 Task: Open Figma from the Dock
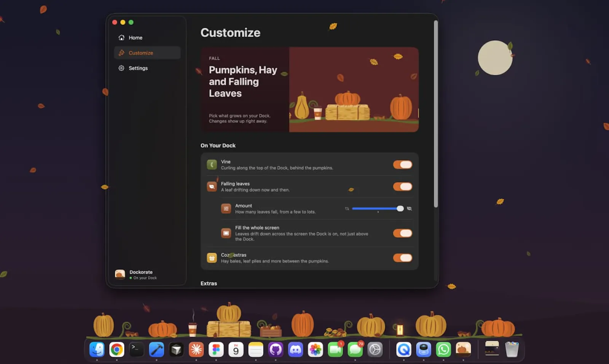pos(216,349)
